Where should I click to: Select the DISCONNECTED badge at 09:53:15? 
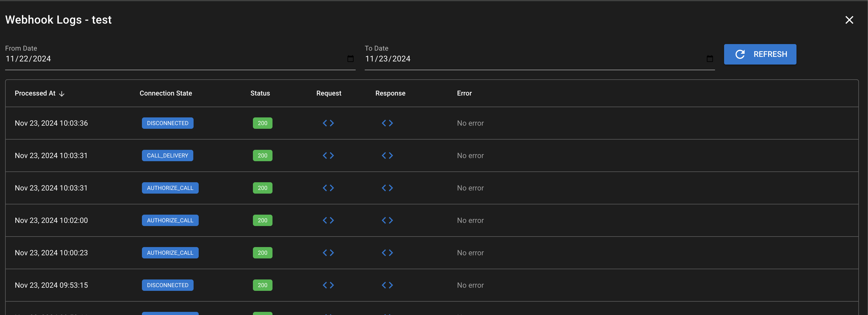pyautogui.click(x=167, y=285)
